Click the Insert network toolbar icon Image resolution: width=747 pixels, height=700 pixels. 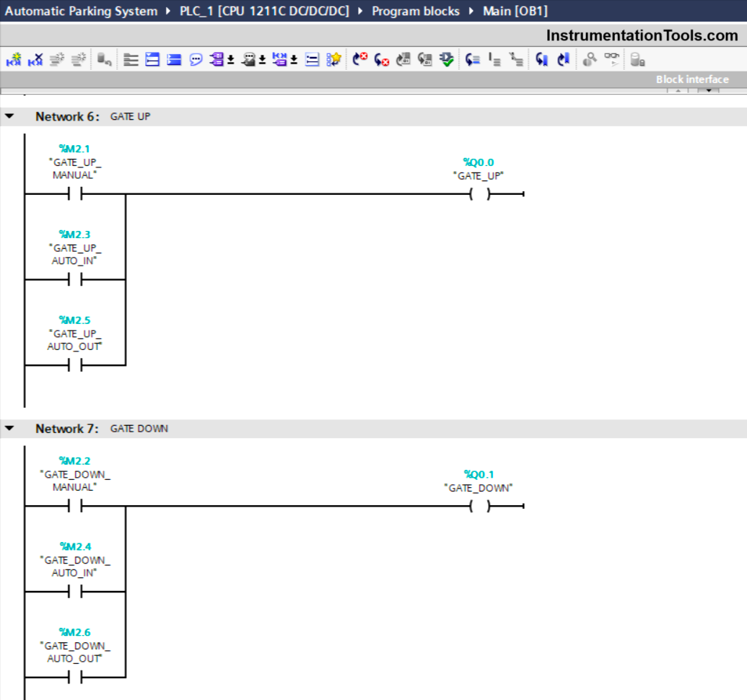pos(14,59)
